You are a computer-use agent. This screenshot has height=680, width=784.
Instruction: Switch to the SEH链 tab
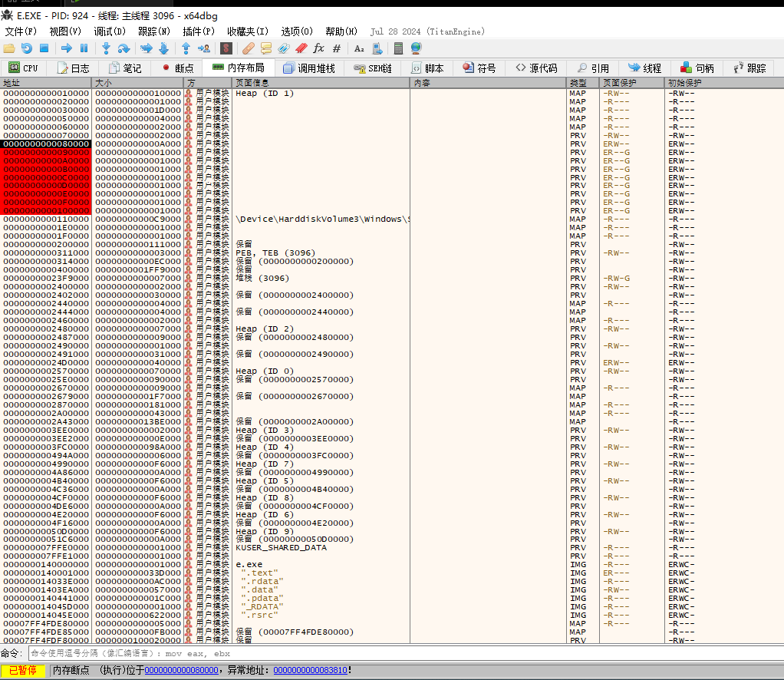373,68
